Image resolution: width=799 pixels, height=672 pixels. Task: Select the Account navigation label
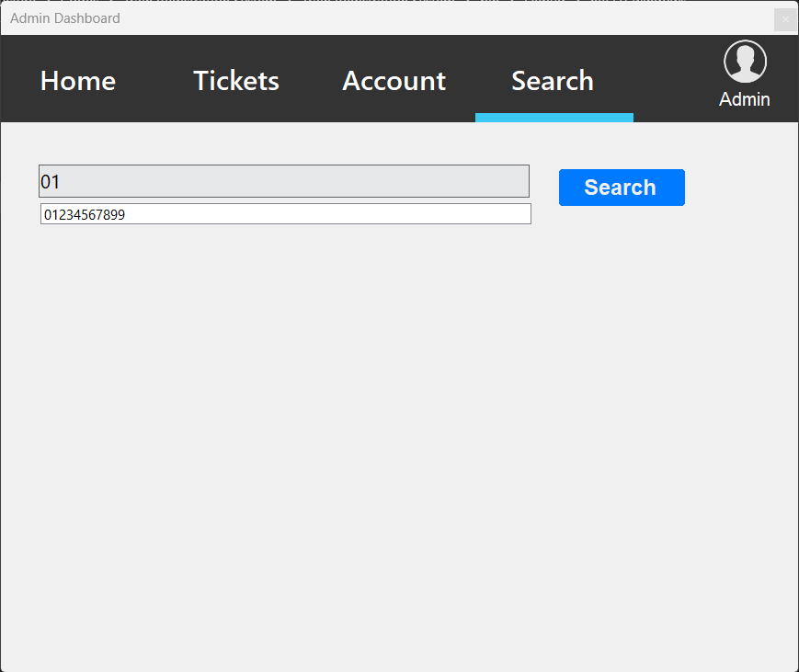pyautogui.click(x=394, y=81)
